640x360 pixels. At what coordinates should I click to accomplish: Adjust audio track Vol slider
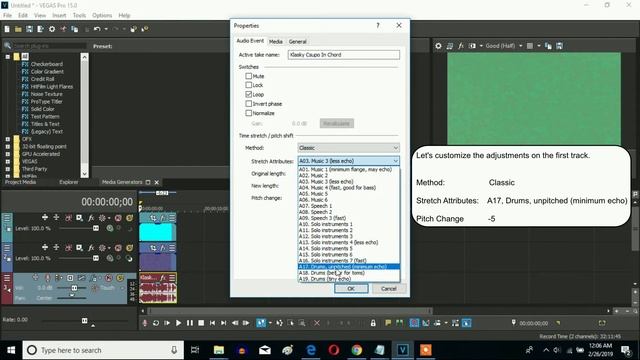74,288
